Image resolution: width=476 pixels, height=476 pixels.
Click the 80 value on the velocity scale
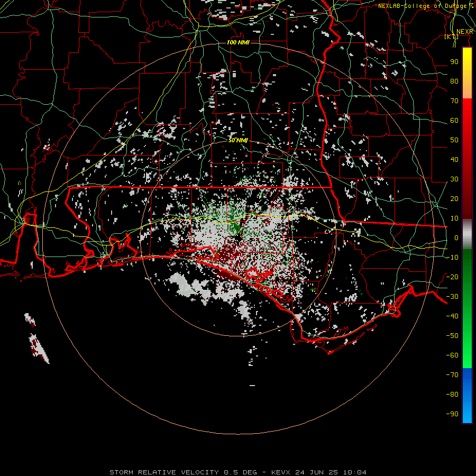pos(454,81)
